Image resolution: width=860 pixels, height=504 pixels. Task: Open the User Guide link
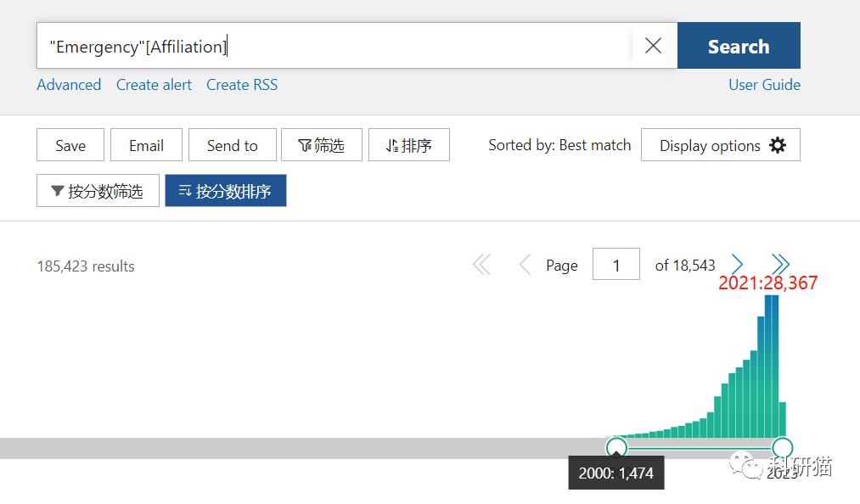764,85
